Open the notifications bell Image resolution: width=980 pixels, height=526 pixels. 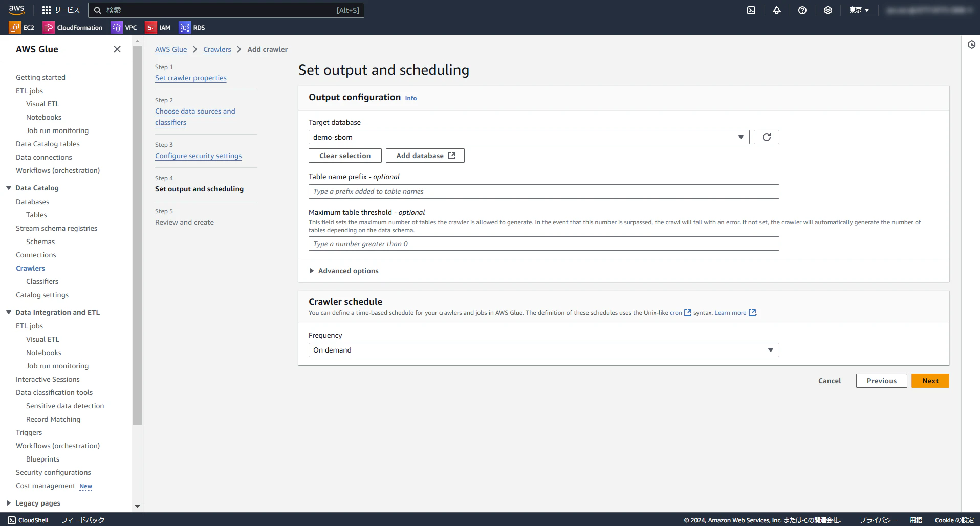coord(777,10)
